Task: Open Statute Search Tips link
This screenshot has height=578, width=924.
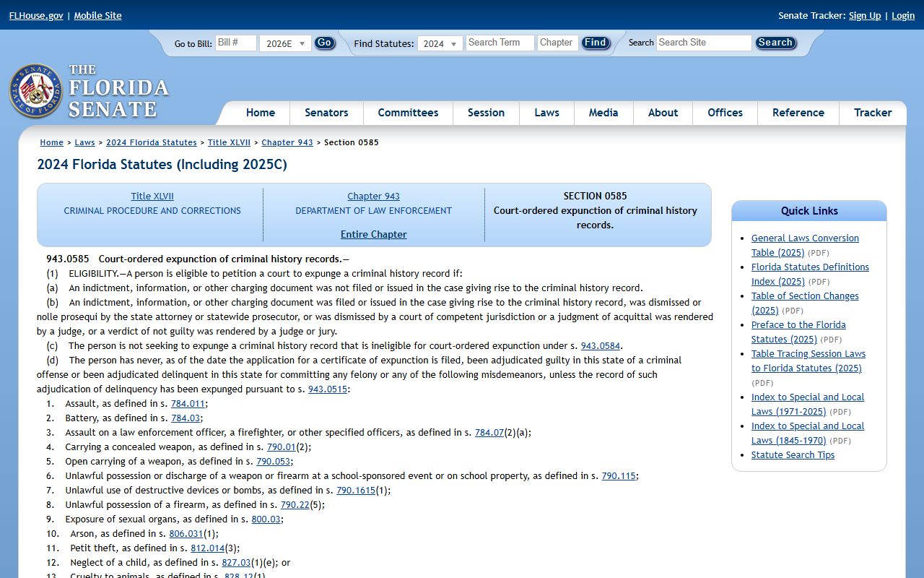Action: click(793, 455)
